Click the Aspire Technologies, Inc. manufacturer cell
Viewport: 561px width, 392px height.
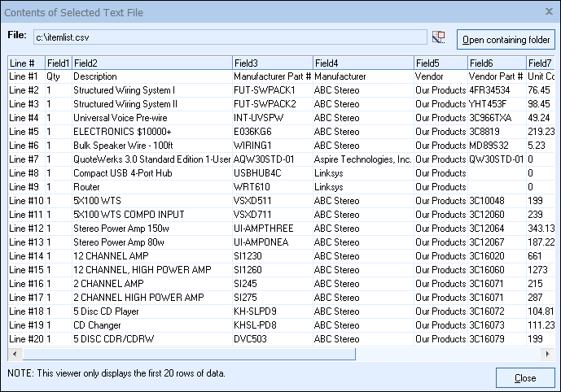pyautogui.click(x=362, y=159)
